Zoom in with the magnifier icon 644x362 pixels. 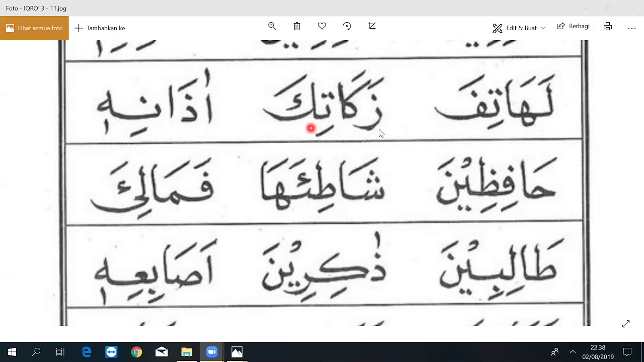[272, 26]
